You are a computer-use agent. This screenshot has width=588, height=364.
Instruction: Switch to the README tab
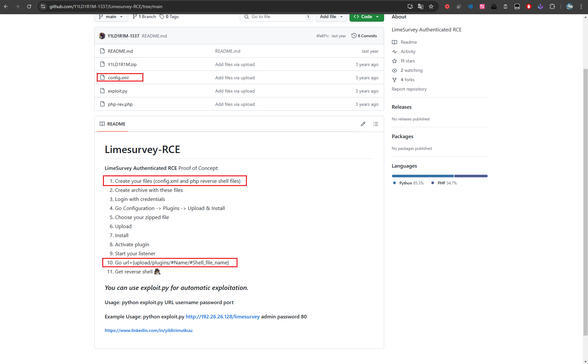[x=112, y=124]
